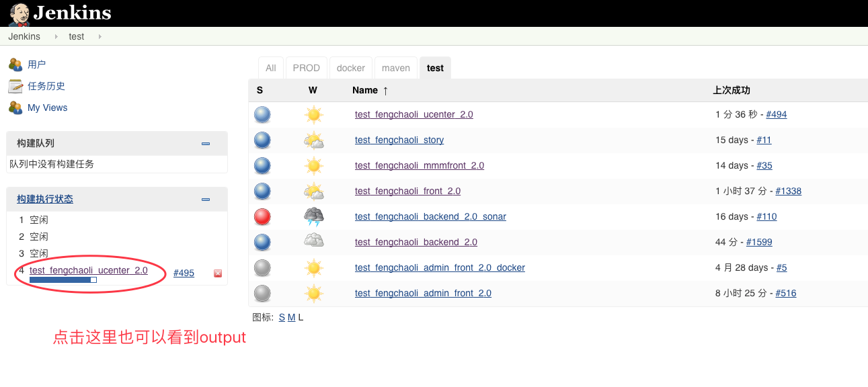Open build #495 console link
This screenshot has width=868, height=387.
coord(184,273)
